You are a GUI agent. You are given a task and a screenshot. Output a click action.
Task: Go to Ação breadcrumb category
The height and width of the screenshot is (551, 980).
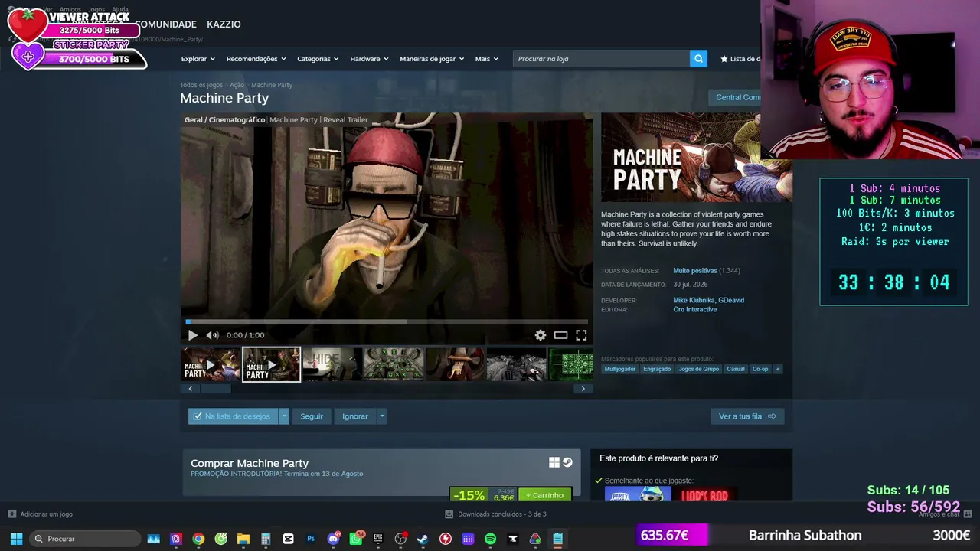pyautogui.click(x=237, y=85)
